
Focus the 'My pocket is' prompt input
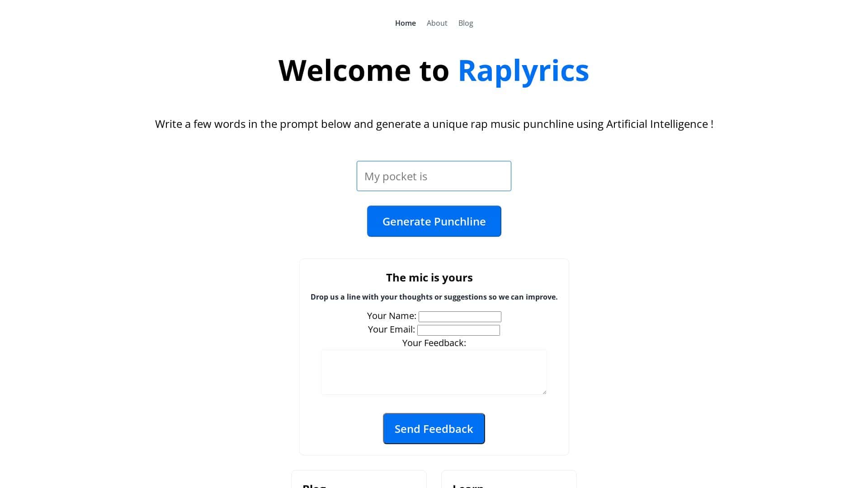tap(434, 176)
